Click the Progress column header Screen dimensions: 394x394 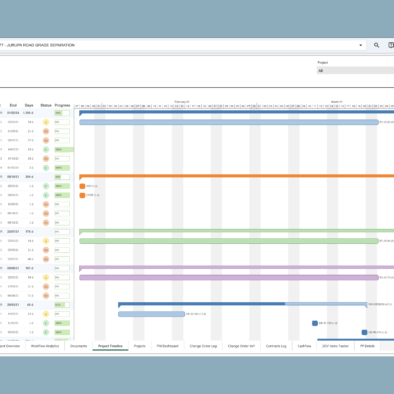coord(62,105)
